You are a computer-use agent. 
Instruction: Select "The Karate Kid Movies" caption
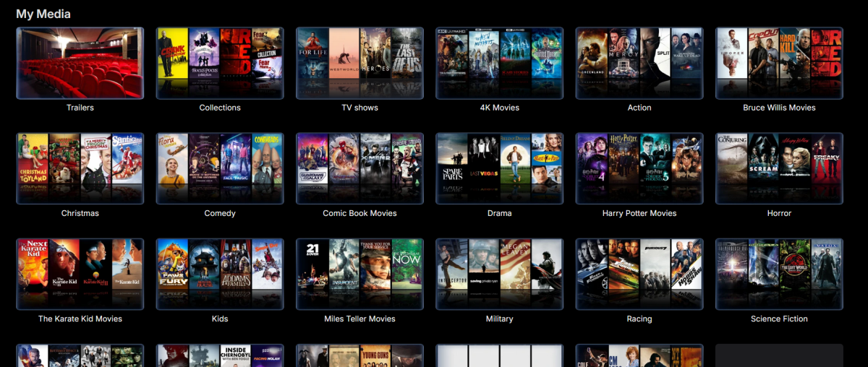[x=80, y=319]
